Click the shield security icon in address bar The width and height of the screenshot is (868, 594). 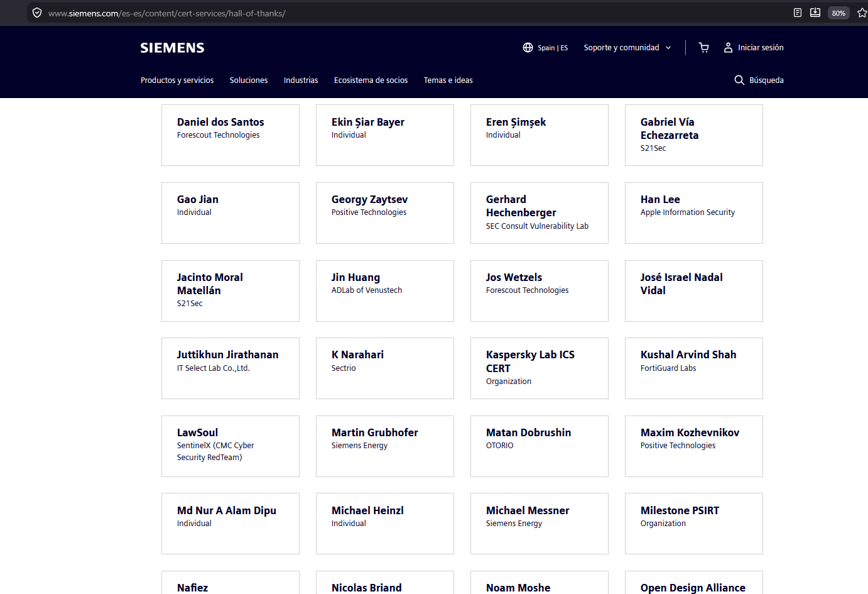pyautogui.click(x=37, y=13)
